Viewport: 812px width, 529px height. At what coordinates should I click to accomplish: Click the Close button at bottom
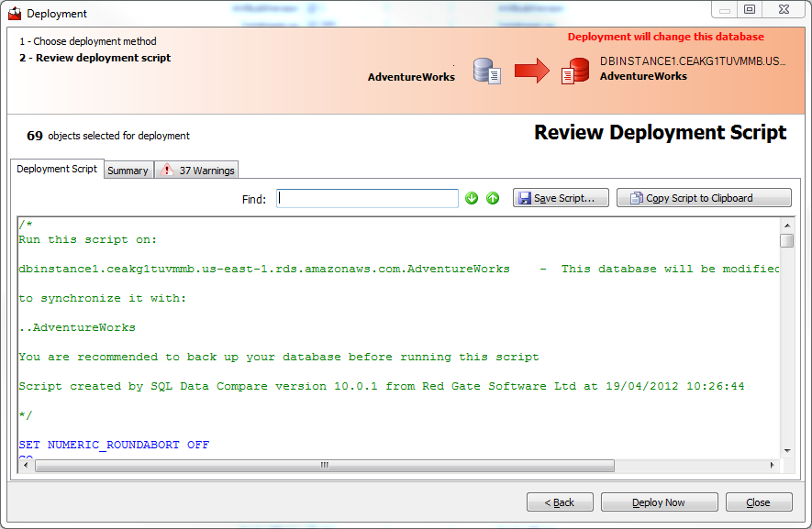[x=759, y=502]
